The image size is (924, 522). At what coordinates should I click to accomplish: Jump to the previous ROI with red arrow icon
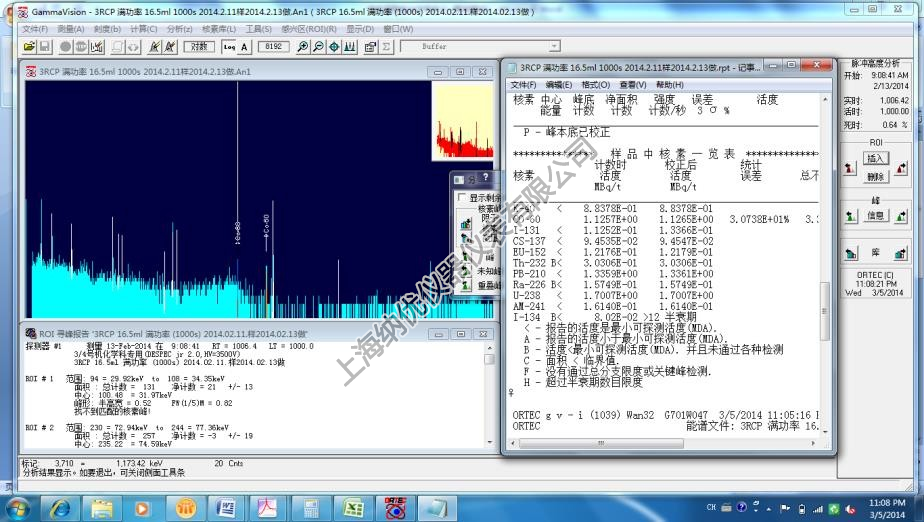coord(850,168)
